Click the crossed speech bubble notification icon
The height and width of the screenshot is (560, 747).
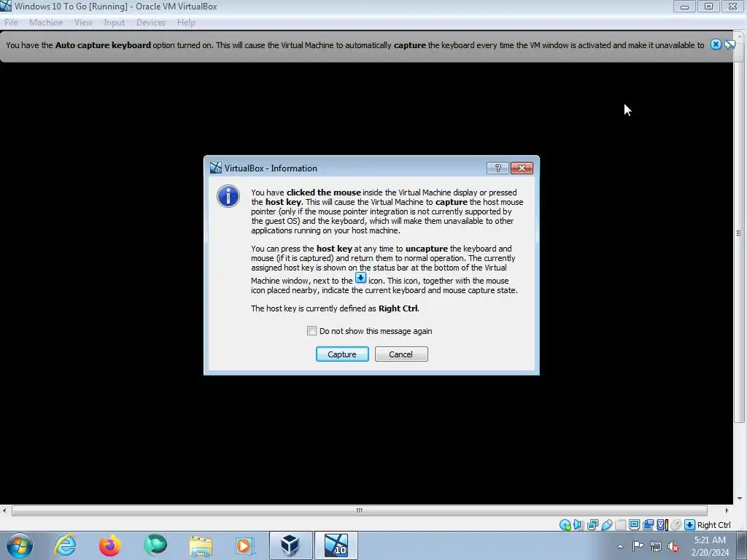[x=729, y=44]
